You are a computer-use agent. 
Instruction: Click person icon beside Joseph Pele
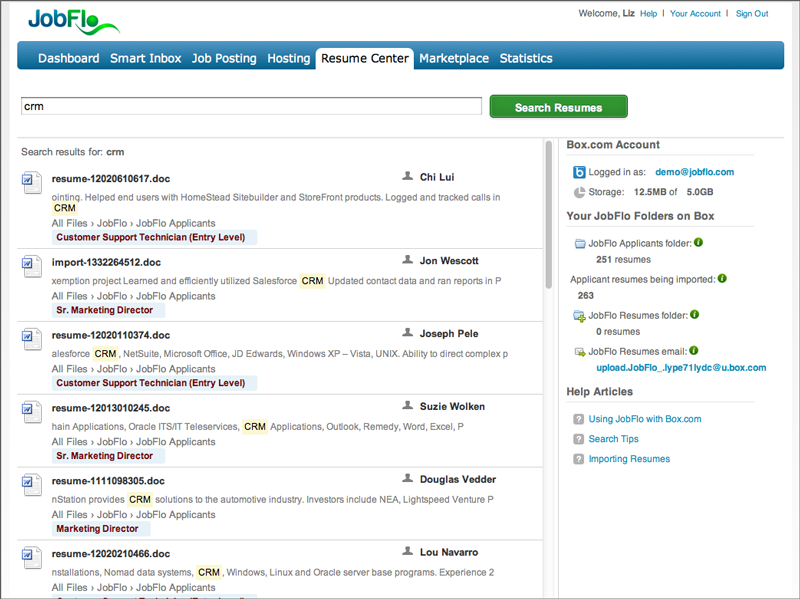408,333
